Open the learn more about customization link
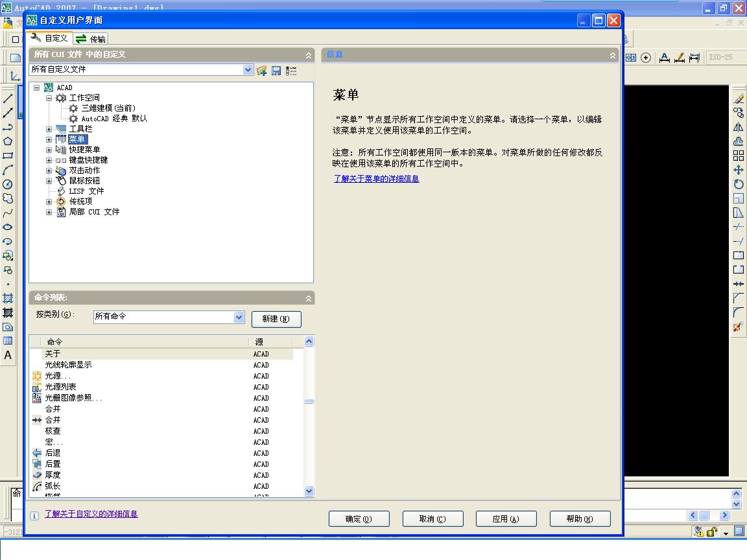Image resolution: width=747 pixels, height=560 pixels. pyautogui.click(x=91, y=514)
